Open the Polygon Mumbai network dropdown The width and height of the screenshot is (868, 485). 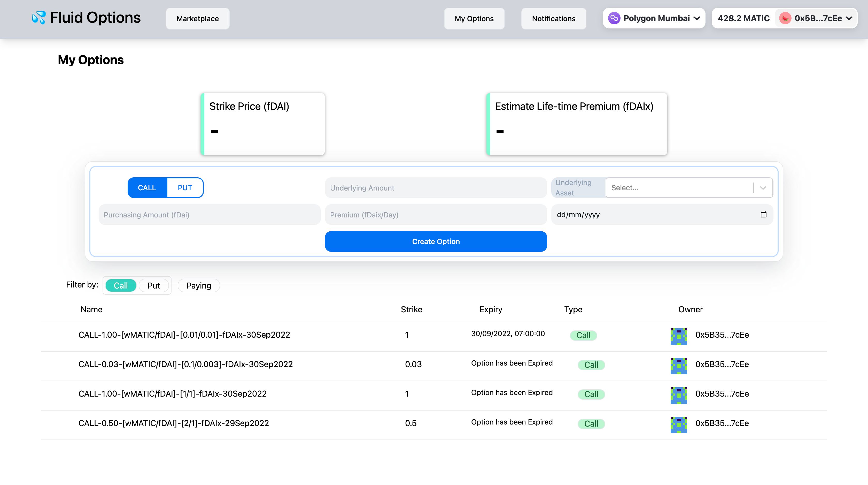coord(654,18)
